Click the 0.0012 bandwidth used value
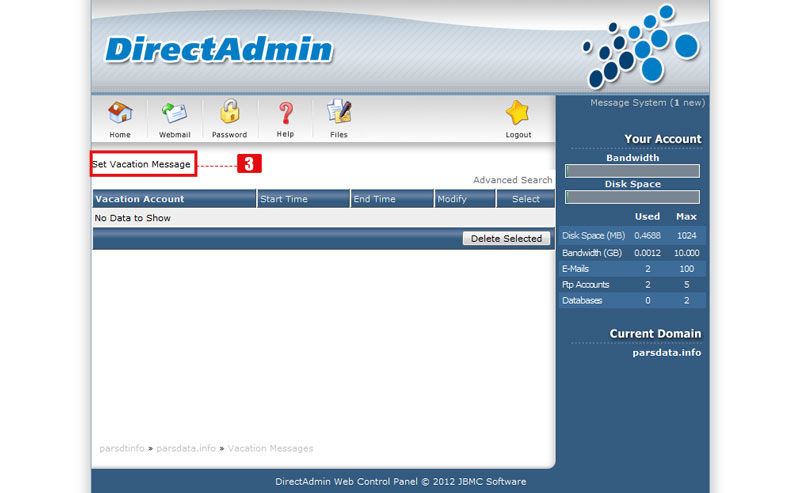Image resolution: width=800 pixels, height=493 pixels. [647, 253]
